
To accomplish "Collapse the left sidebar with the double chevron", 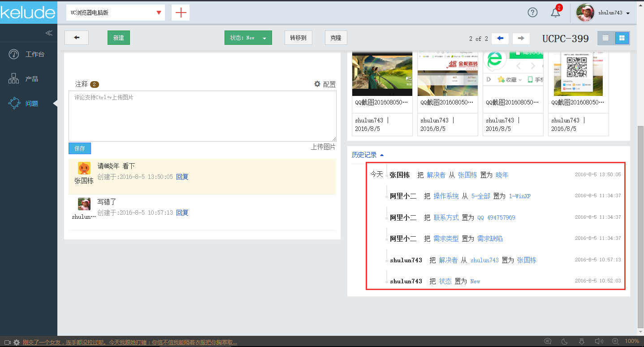I will [x=49, y=33].
